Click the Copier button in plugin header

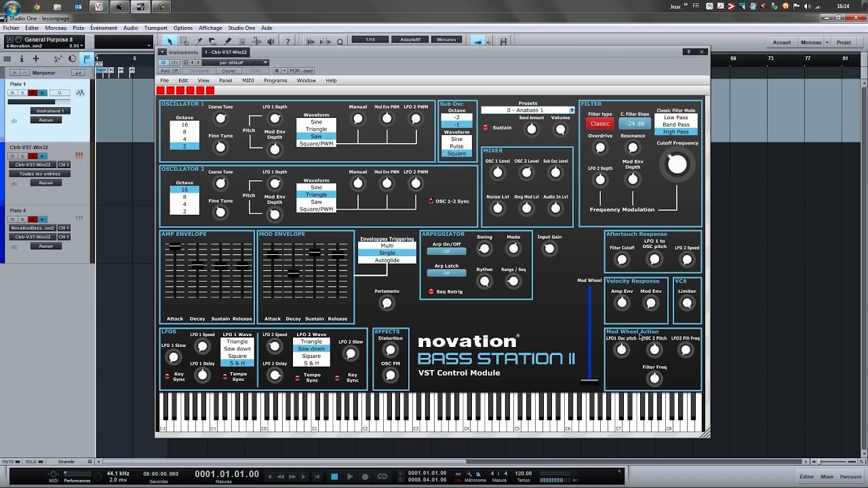pyautogui.click(x=229, y=70)
